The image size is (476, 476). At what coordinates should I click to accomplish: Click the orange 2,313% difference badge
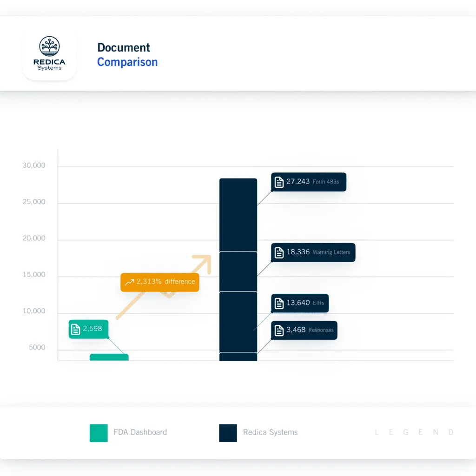pyautogui.click(x=159, y=282)
